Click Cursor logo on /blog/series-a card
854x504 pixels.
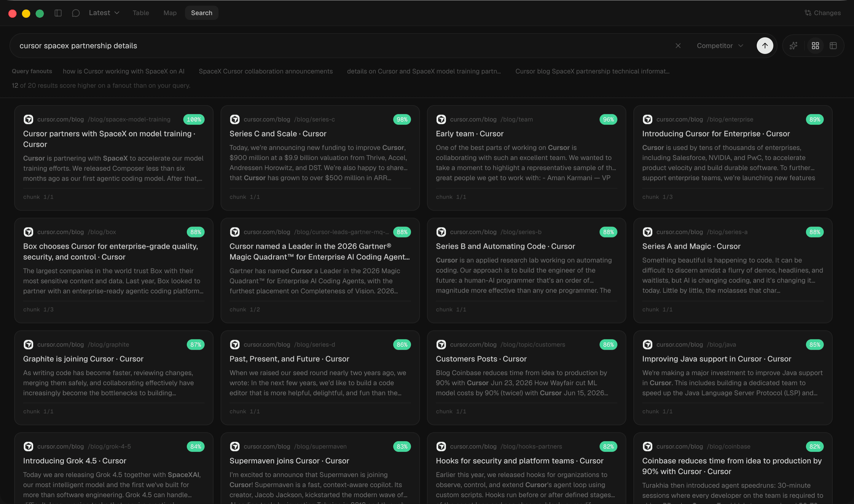point(647,232)
